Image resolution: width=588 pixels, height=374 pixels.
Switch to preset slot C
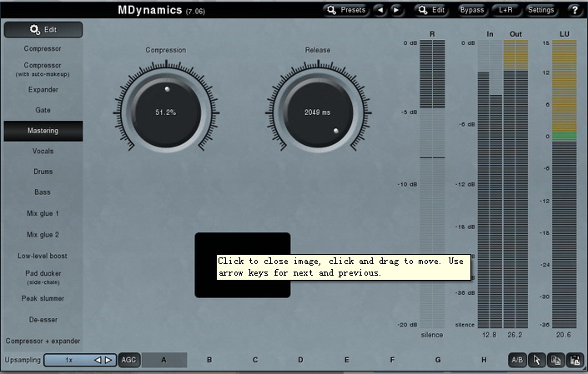(x=255, y=360)
